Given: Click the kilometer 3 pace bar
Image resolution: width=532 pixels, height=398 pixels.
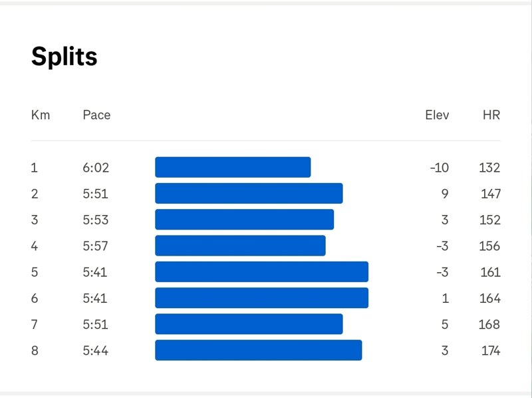Looking at the screenshot, I should click(x=244, y=220).
